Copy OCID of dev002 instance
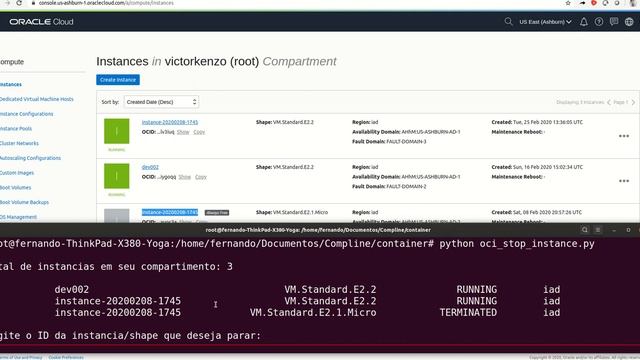Image resolution: width=640 pixels, height=360 pixels. [201, 177]
